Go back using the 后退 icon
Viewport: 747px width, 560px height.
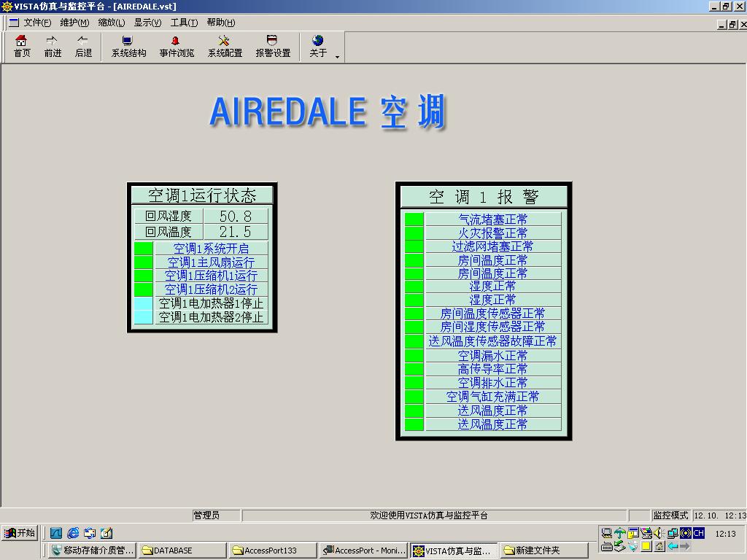(83, 46)
